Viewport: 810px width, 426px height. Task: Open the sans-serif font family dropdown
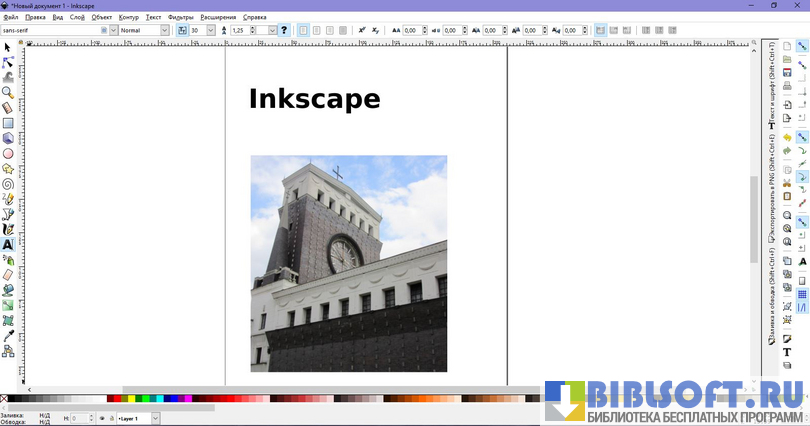point(113,31)
